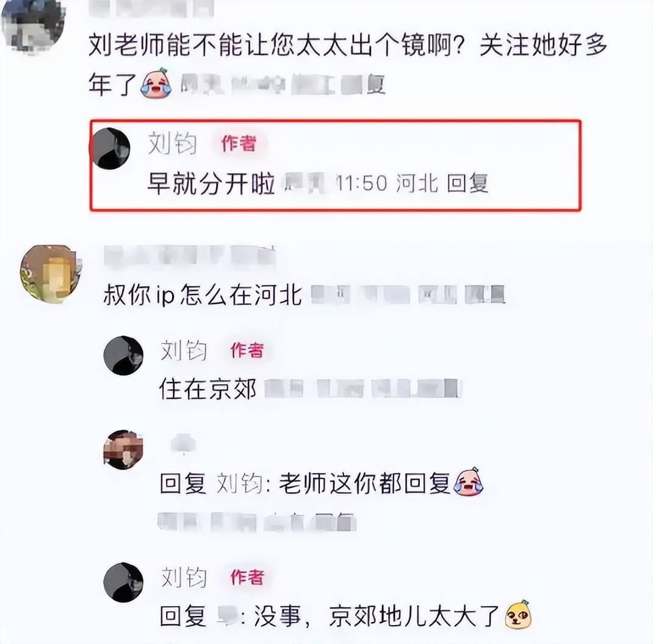Tap the 刘钧 mention in "回复 刘钧: 老师这你都回复"
The width and height of the screenshot is (653, 644).
click(x=239, y=484)
